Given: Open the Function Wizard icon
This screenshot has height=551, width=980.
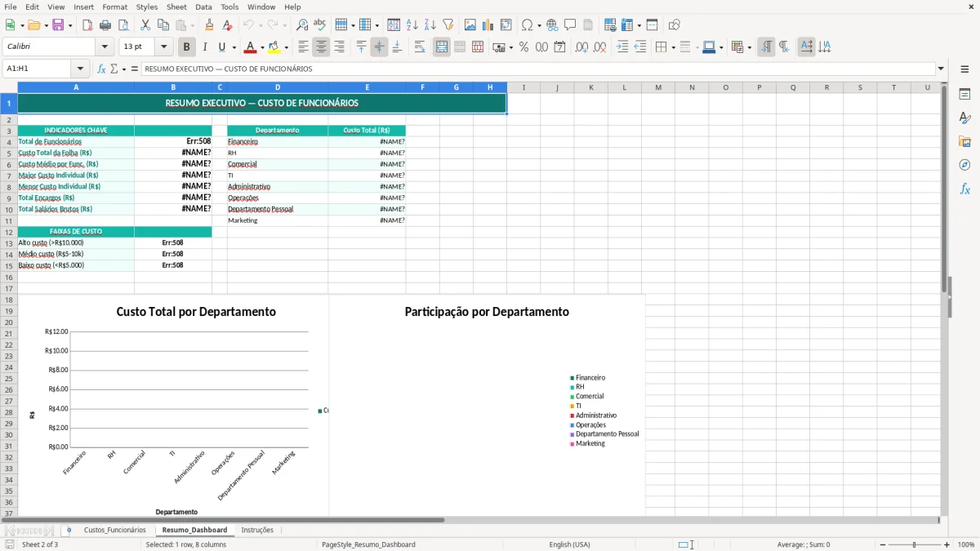Looking at the screenshot, I should pos(102,69).
